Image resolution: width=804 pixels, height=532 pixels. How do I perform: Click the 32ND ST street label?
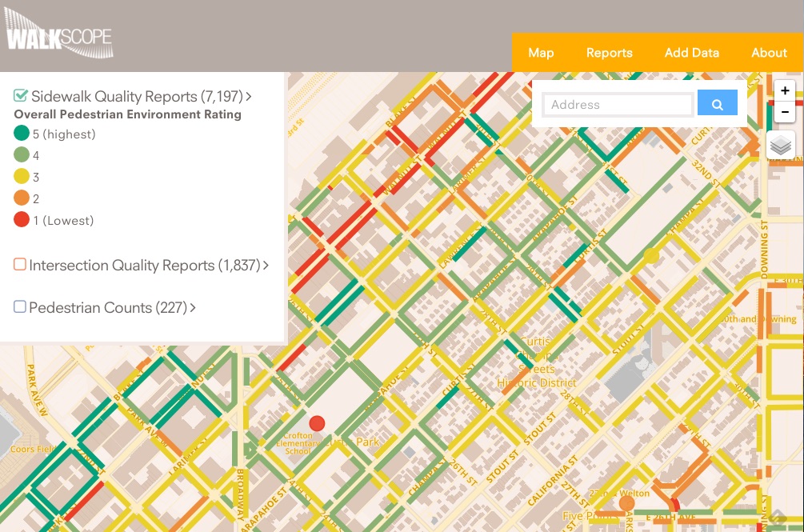coord(706,174)
